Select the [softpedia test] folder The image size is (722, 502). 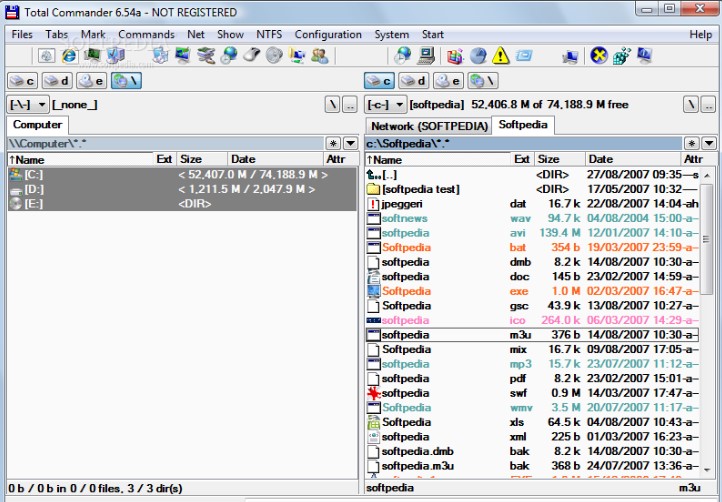(533, 189)
